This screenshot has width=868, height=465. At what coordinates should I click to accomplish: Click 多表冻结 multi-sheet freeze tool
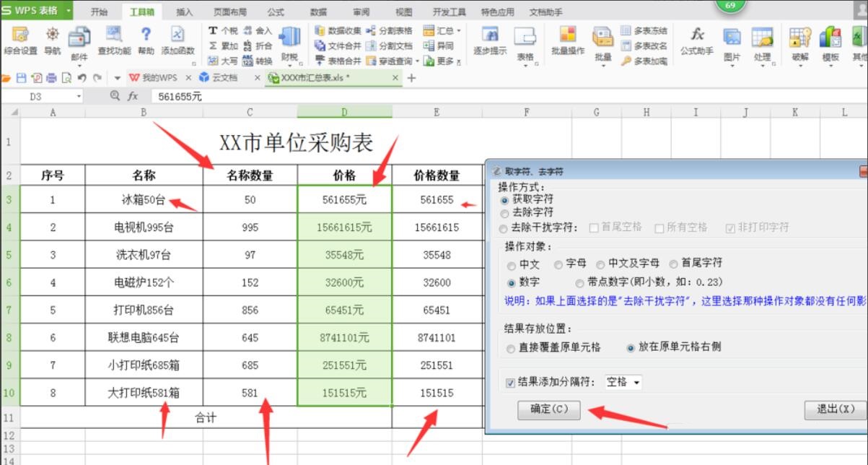(644, 30)
